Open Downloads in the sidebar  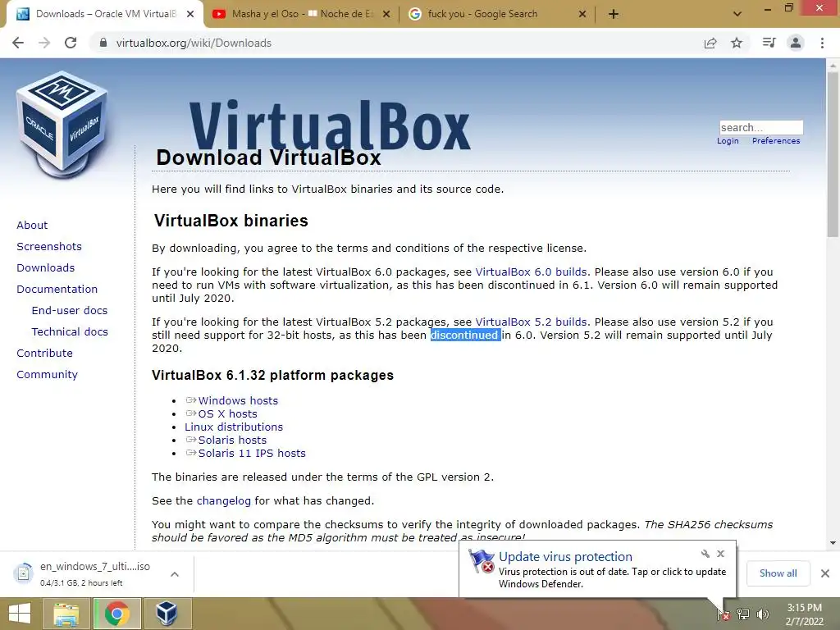[x=46, y=268]
